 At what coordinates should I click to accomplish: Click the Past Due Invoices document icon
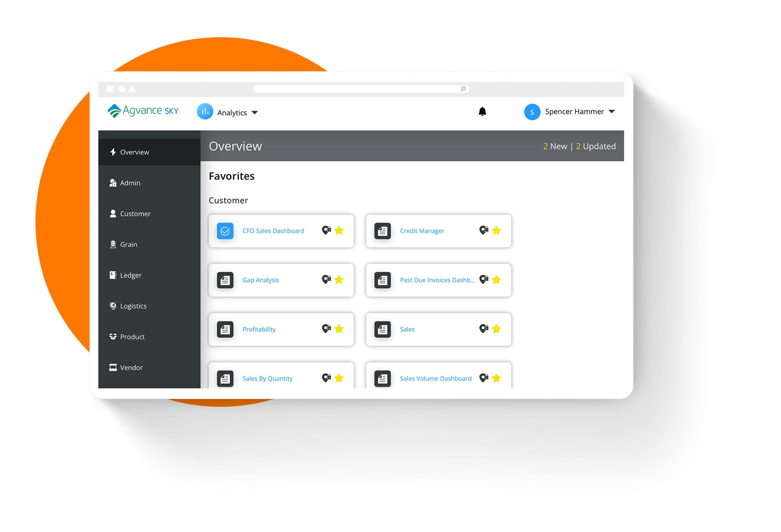(x=382, y=281)
